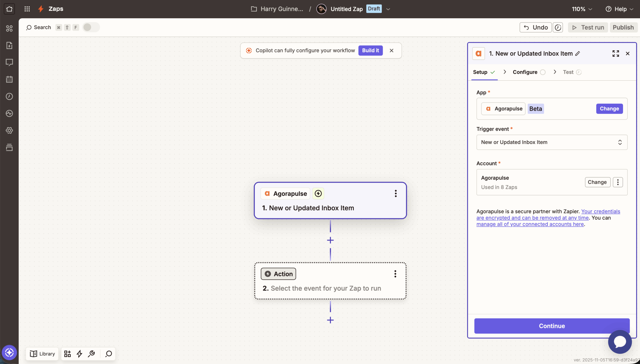Screen dimensions: 640x364
Task: Open the Copilot icon in bottom-left corner
Action: (x=9, y=353)
